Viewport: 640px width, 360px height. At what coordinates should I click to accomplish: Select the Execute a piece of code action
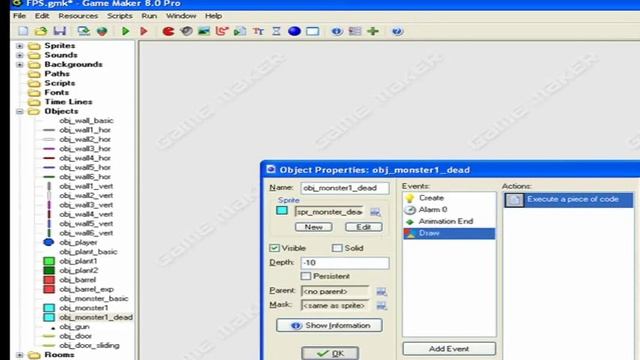pyautogui.click(x=569, y=200)
